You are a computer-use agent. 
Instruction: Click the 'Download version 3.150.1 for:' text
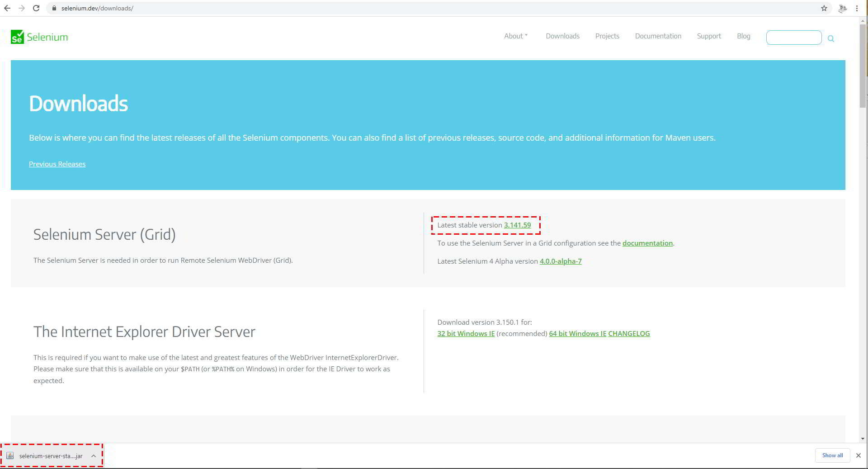click(x=485, y=322)
